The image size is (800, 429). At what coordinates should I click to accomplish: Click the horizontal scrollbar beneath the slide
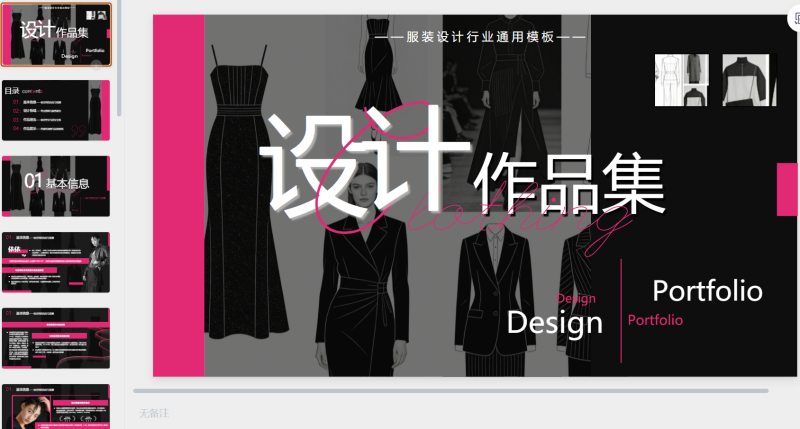coord(451,391)
